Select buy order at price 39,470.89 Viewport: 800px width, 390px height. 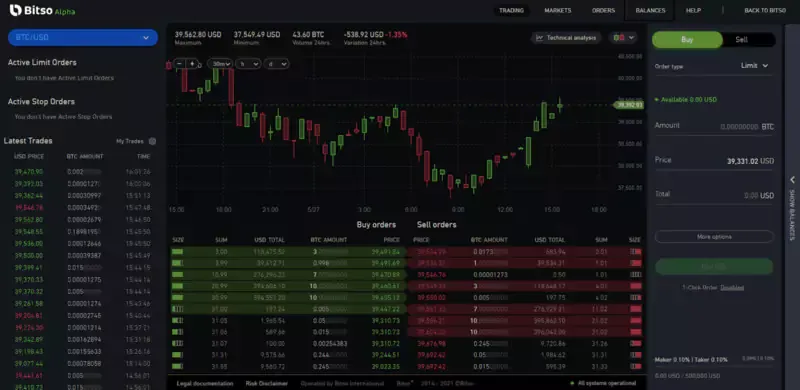[288, 275]
